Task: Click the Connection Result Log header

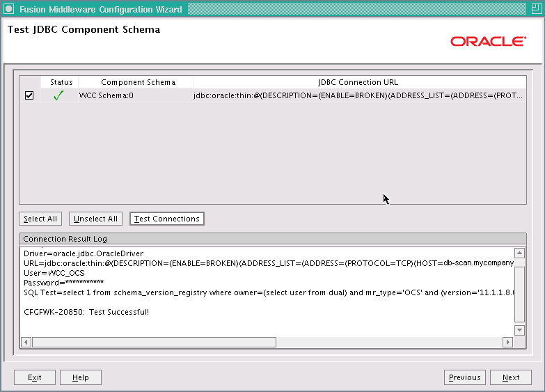Action: tap(273, 239)
